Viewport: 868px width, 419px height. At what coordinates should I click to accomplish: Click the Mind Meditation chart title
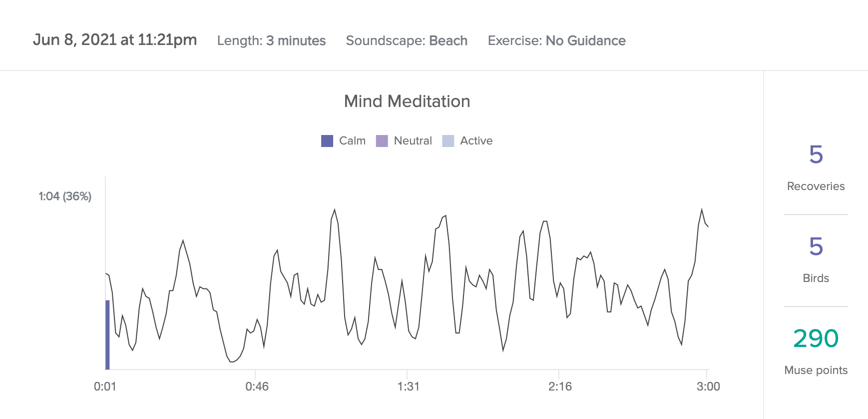[x=407, y=101]
